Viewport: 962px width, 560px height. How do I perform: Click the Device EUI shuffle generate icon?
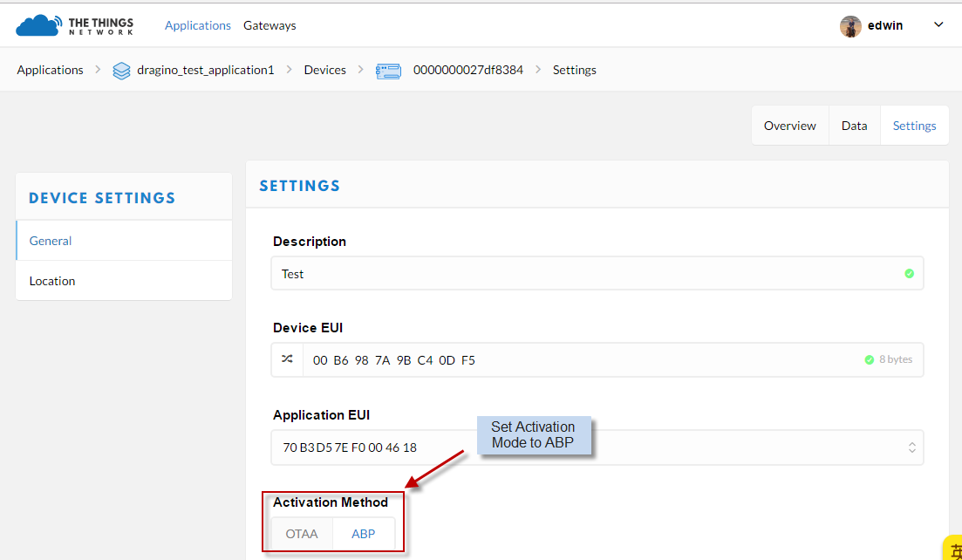(x=287, y=359)
